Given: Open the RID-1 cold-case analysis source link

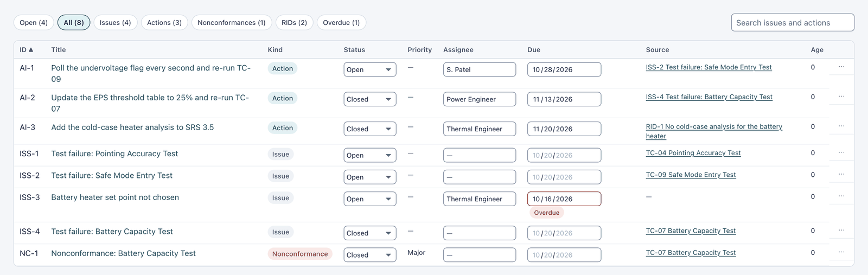Looking at the screenshot, I should pos(714,131).
